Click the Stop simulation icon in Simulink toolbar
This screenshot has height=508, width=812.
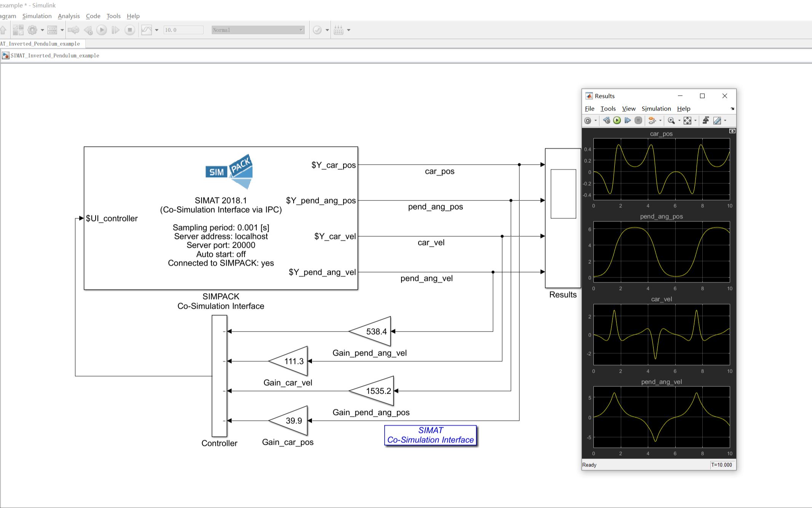[x=130, y=30]
